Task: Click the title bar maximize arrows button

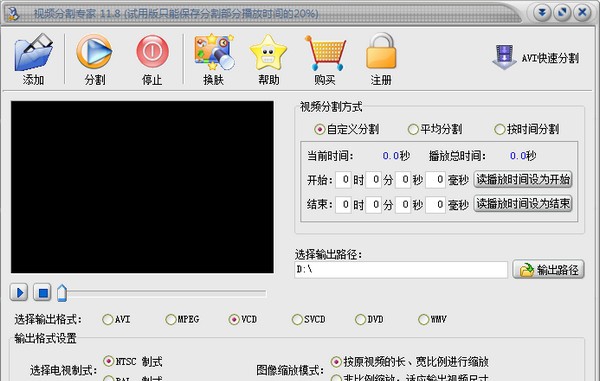Action: click(x=562, y=13)
